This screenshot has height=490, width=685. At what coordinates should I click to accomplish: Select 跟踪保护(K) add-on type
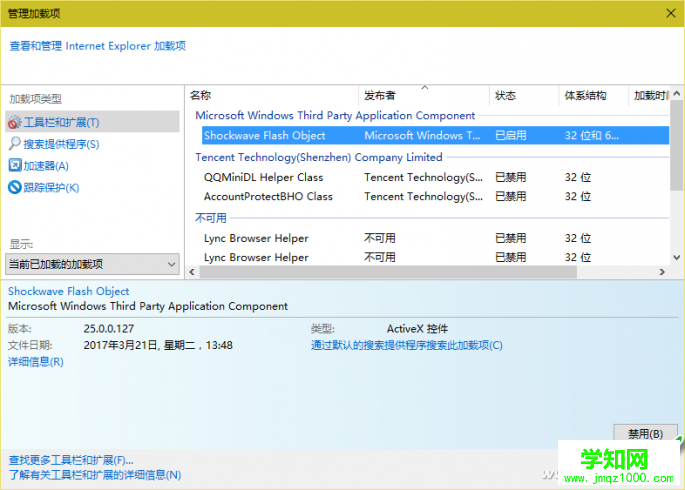point(51,188)
